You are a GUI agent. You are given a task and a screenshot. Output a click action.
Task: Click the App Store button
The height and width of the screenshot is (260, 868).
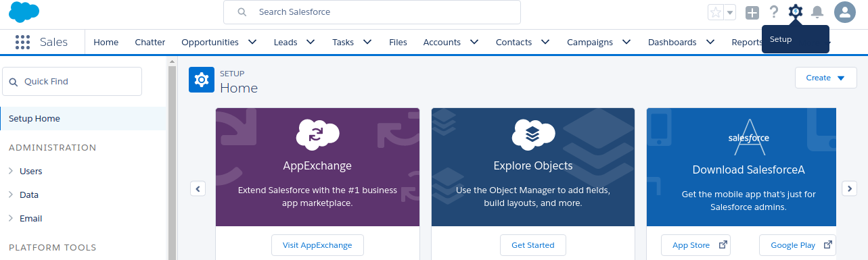click(x=695, y=245)
